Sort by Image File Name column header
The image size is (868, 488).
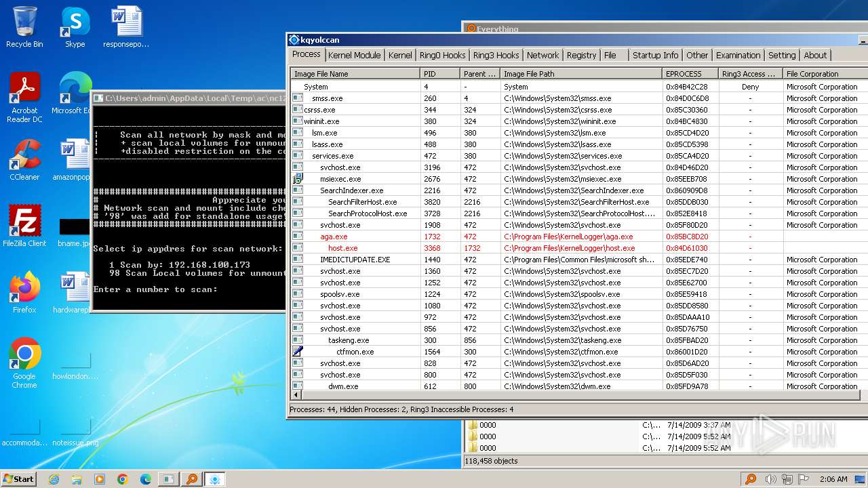pyautogui.click(x=355, y=74)
